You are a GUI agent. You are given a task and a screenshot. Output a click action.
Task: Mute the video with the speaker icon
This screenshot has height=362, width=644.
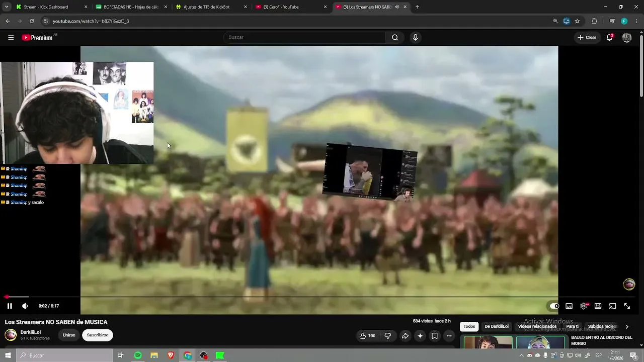(25, 306)
